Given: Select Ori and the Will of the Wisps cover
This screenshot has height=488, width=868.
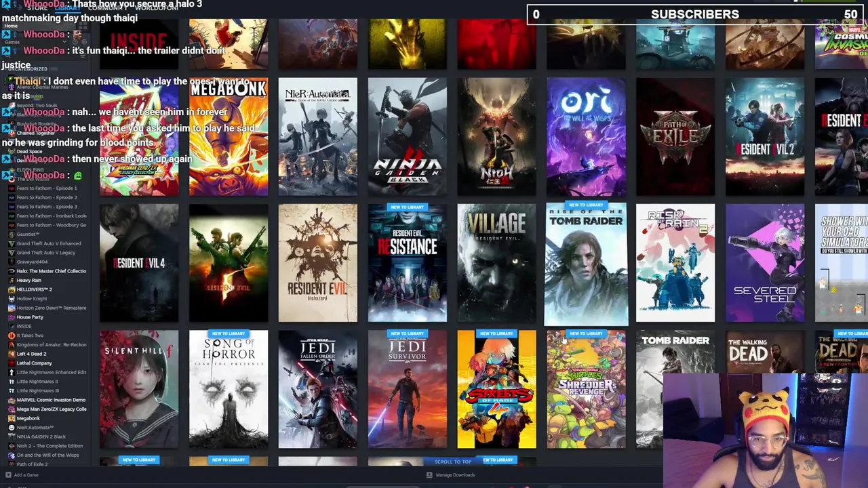Looking at the screenshot, I should coord(586,136).
